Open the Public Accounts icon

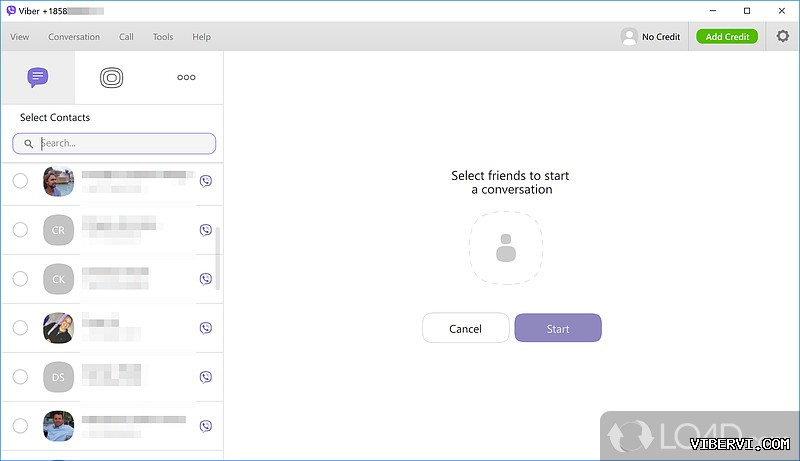click(x=111, y=77)
